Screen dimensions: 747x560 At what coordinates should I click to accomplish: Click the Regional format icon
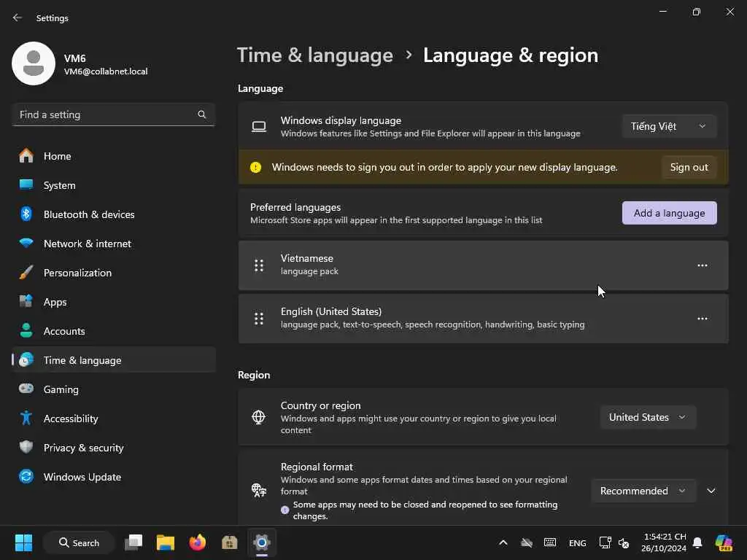[x=259, y=490]
